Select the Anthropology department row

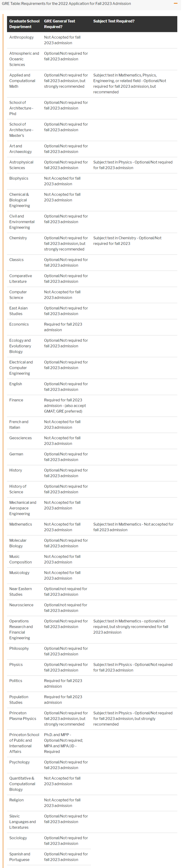(21, 37)
